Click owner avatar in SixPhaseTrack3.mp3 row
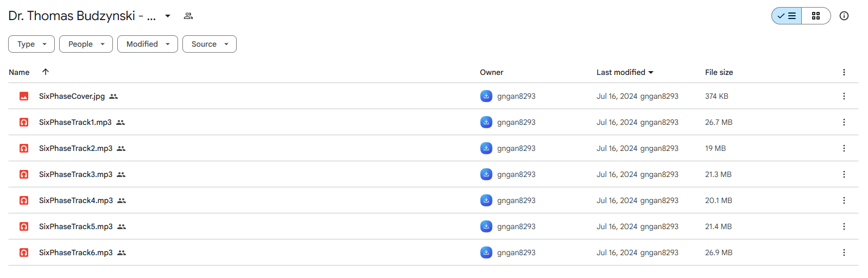 click(486, 174)
